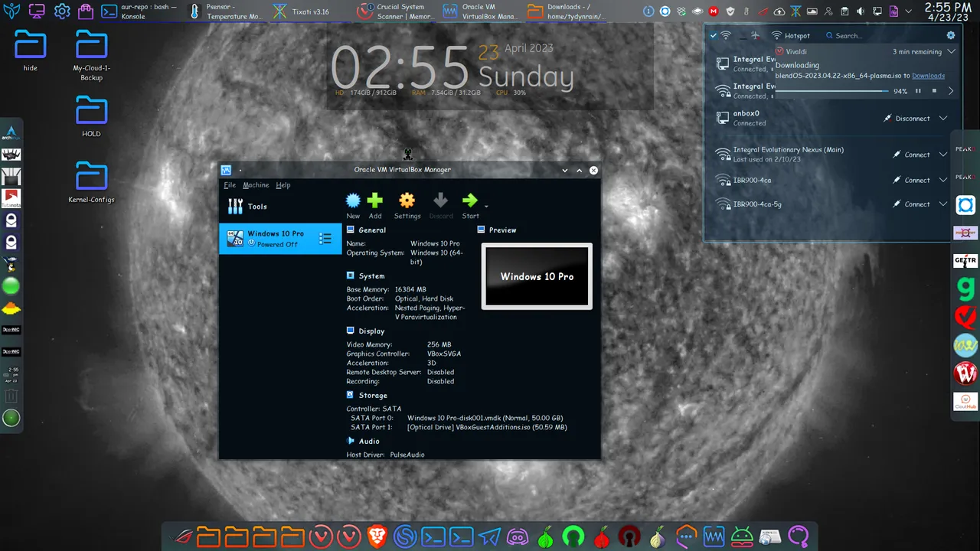
Task: Click the Windows 10 Pro preview thumbnail
Action: 537,276
